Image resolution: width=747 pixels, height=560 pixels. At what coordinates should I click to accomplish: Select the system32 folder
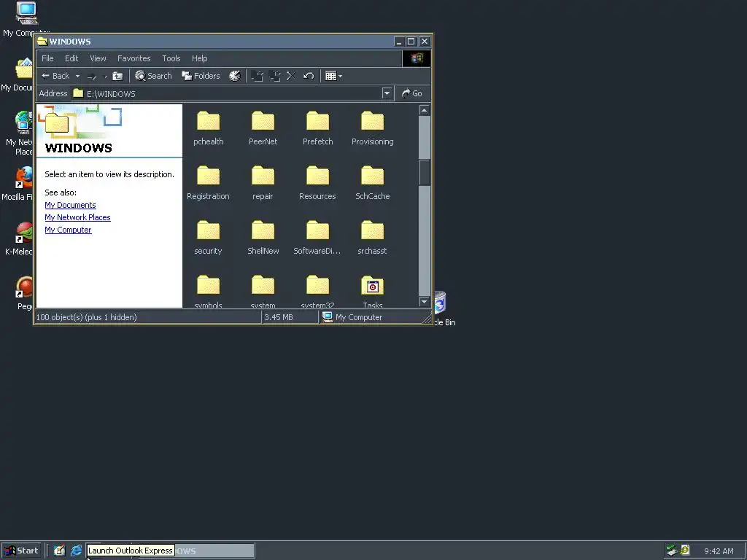click(318, 291)
